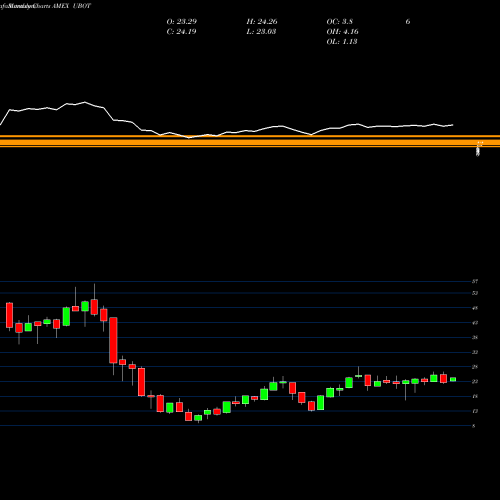Select the low price text L: 23.03
500x500 pixels.
(x=261, y=32)
